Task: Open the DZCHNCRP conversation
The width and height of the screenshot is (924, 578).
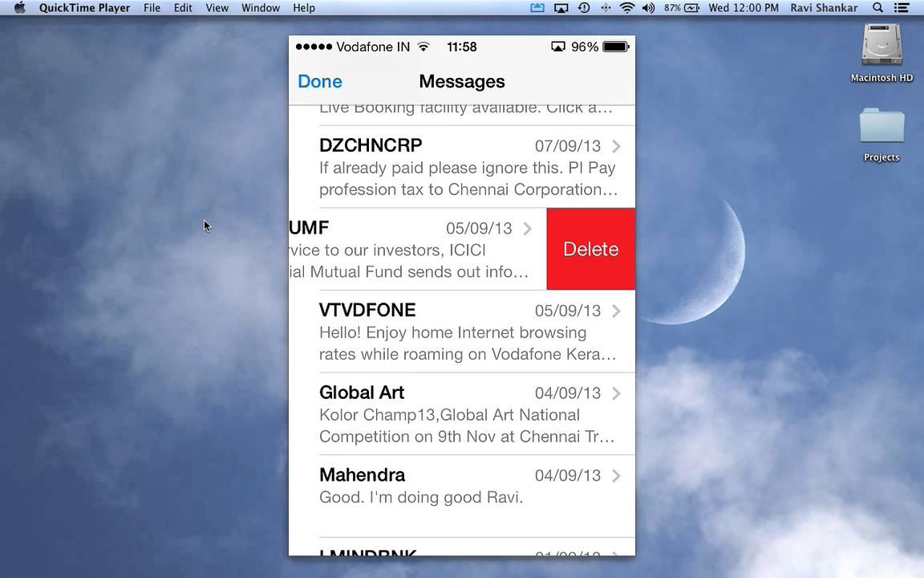Action: tap(462, 167)
